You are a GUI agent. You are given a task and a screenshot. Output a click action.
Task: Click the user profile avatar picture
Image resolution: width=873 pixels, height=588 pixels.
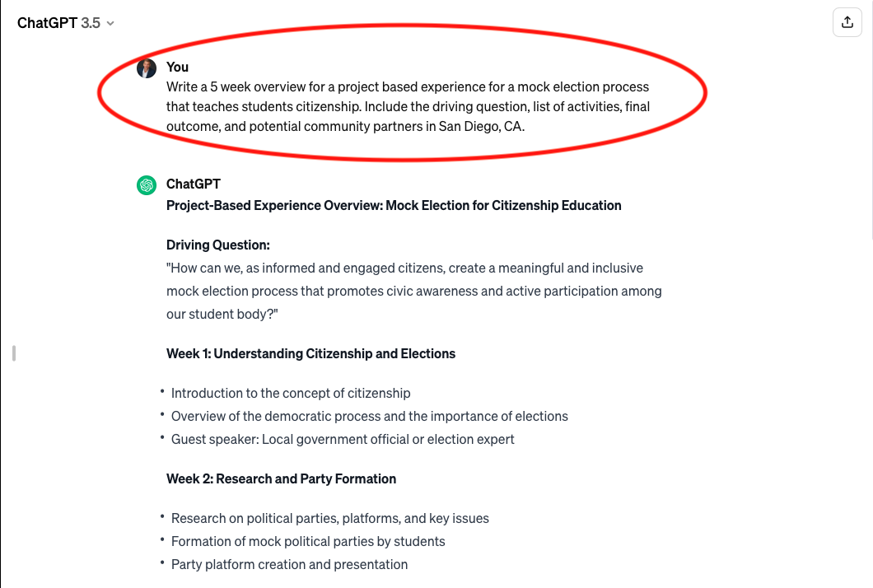click(146, 68)
